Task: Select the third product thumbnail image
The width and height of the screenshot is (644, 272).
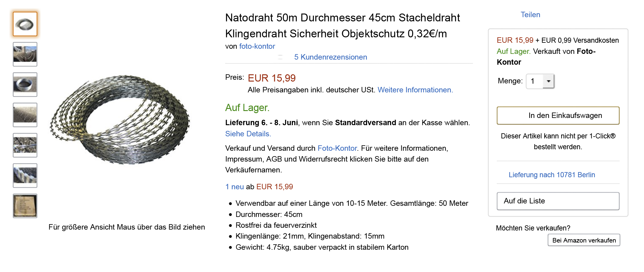Action: pos(25,85)
